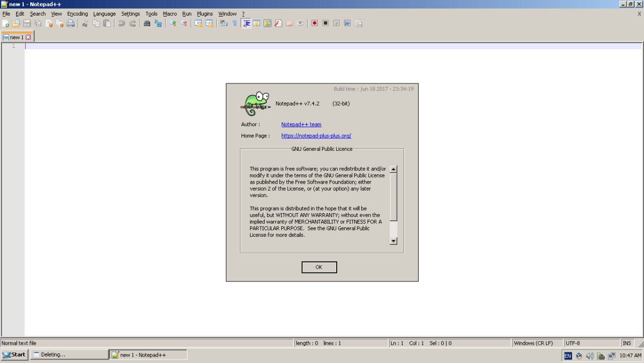Click the Copy toolbar icon
644x363 pixels.
[x=96, y=23]
